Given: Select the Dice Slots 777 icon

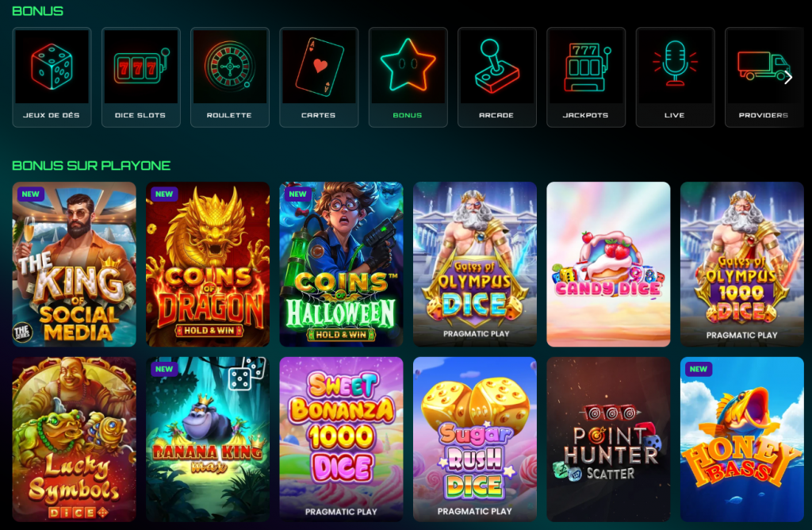Looking at the screenshot, I should (141, 77).
